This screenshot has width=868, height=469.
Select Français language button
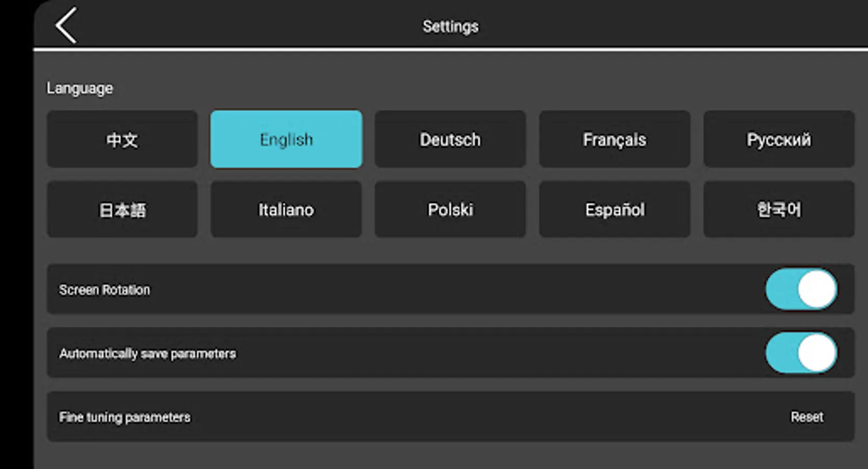(x=614, y=139)
